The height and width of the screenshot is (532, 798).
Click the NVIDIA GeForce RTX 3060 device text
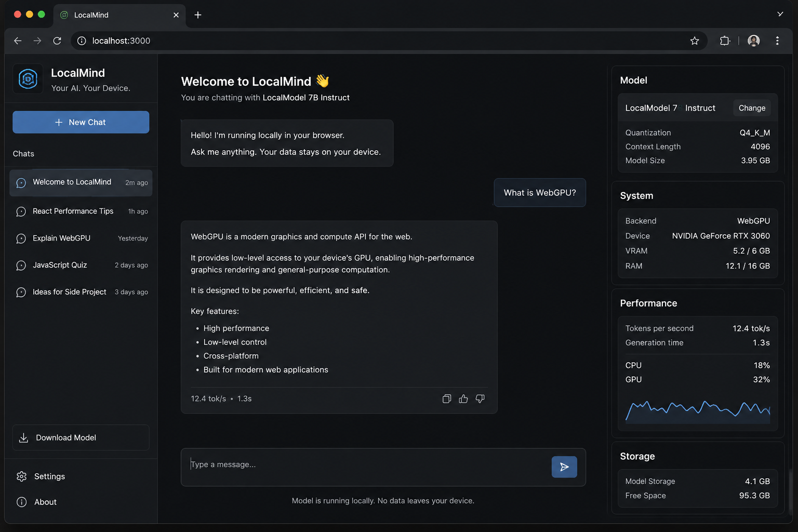pyautogui.click(x=721, y=236)
